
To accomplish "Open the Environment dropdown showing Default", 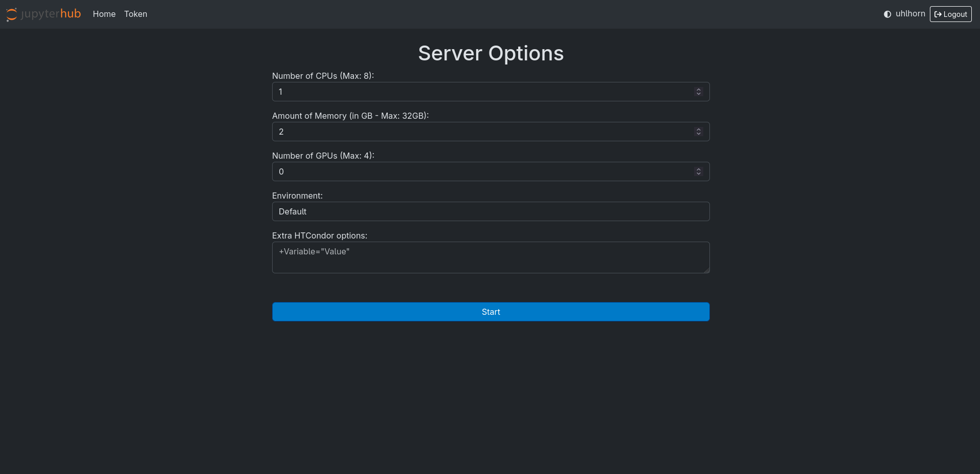I will tap(491, 211).
